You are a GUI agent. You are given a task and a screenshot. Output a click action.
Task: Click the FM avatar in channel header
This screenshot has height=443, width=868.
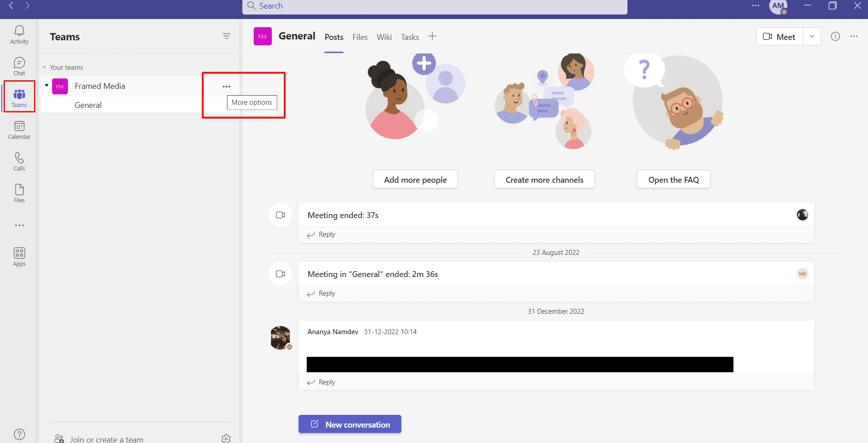tap(262, 36)
